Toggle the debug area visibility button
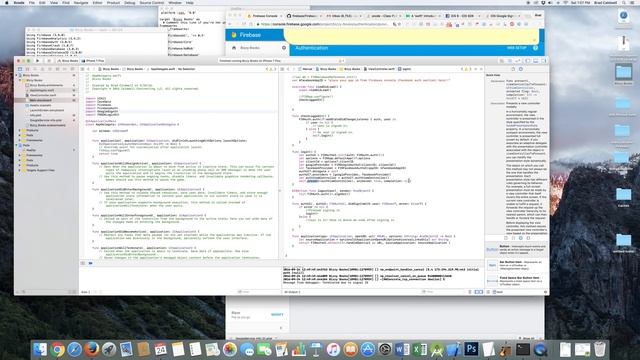Image resolution: width=640 pixels, height=360 pixels. (536, 61)
